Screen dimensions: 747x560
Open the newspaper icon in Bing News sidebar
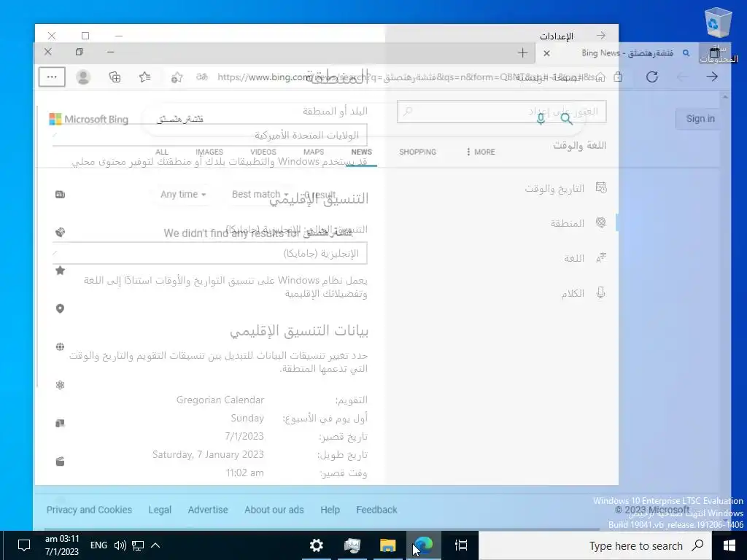(60, 194)
